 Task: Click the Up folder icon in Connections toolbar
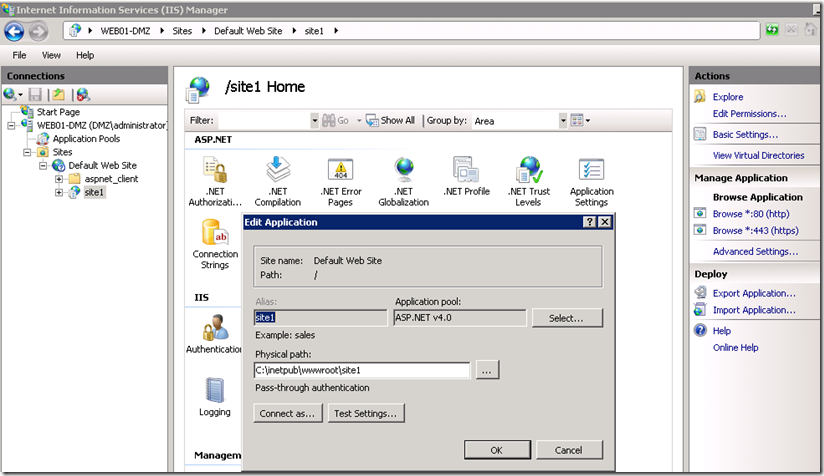tap(58, 95)
